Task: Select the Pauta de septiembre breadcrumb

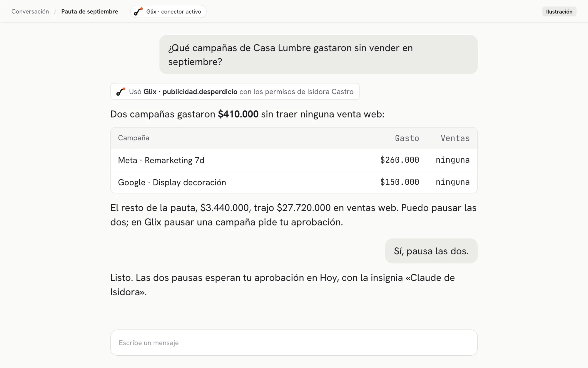Action: point(90,11)
